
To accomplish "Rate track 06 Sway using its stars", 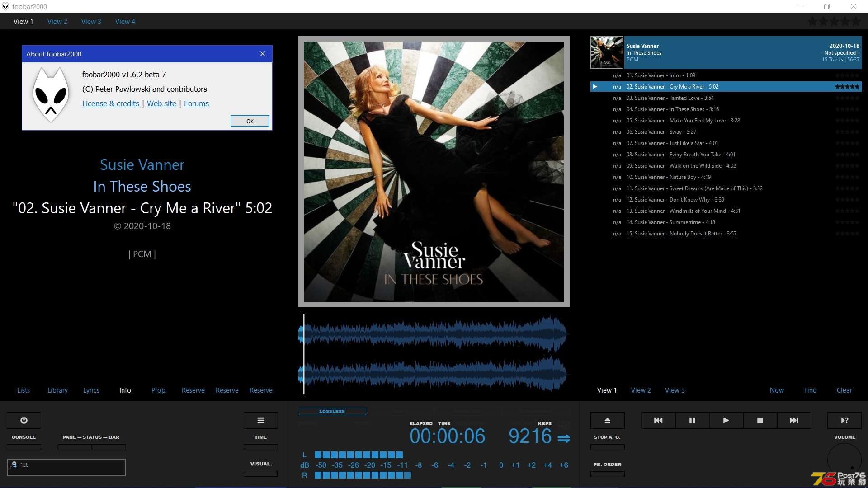I will [847, 132].
